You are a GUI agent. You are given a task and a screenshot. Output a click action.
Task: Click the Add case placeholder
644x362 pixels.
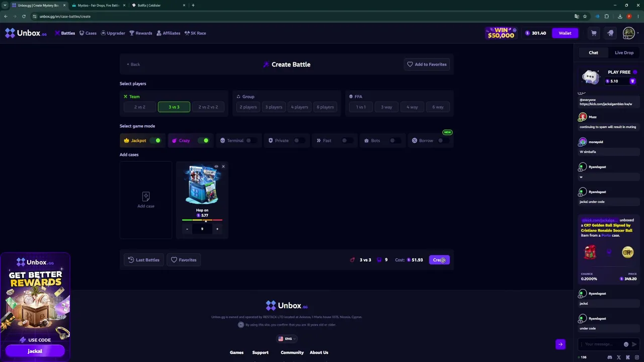click(x=146, y=200)
